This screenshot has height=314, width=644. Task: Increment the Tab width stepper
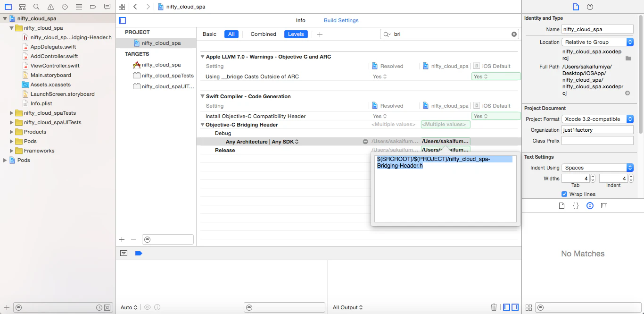(593, 177)
